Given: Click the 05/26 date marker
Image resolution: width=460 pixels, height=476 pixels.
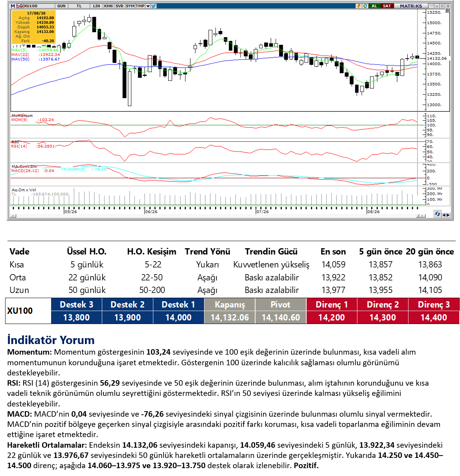Looking at the screenshot, I should [x=71, y=212].
